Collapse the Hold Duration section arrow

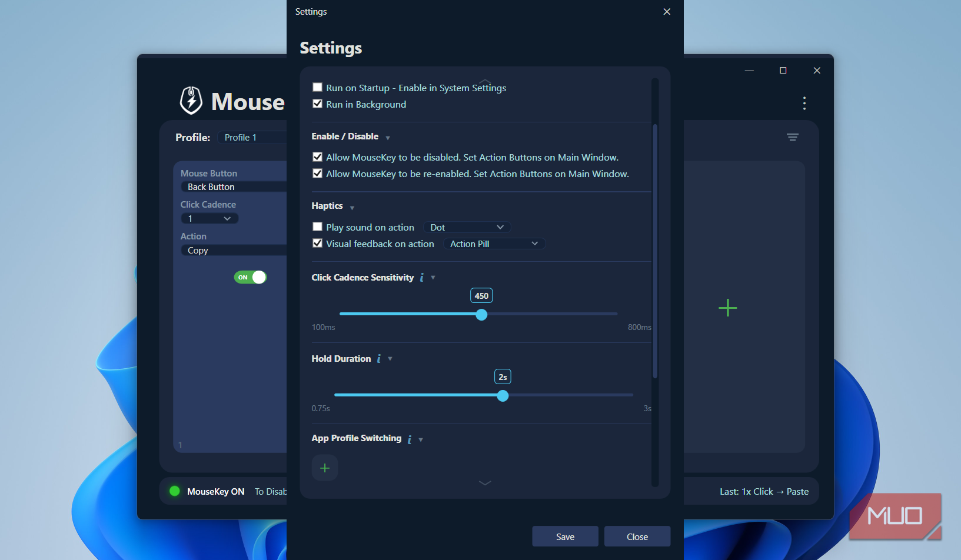[390, 359]
